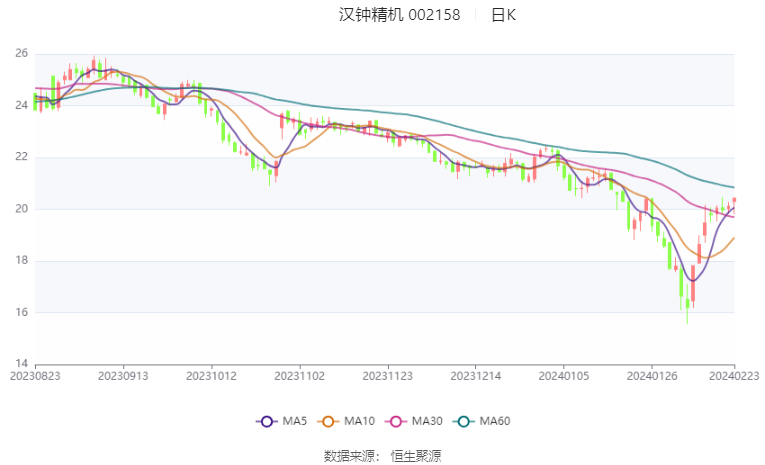Open the 恒生聚源 data source text
This screenshot has width=765, height=465.
pyautogui.click(x=416, y=456)
